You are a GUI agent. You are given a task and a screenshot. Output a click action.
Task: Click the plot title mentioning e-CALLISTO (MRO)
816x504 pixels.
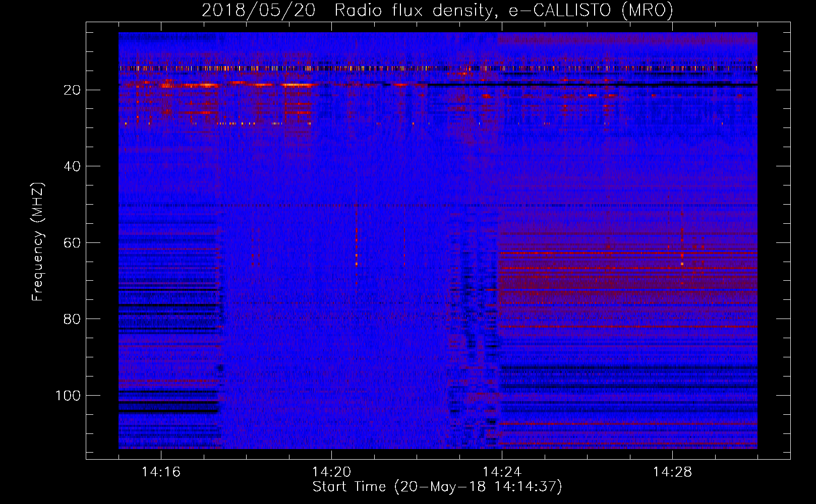tap(437, 10)
